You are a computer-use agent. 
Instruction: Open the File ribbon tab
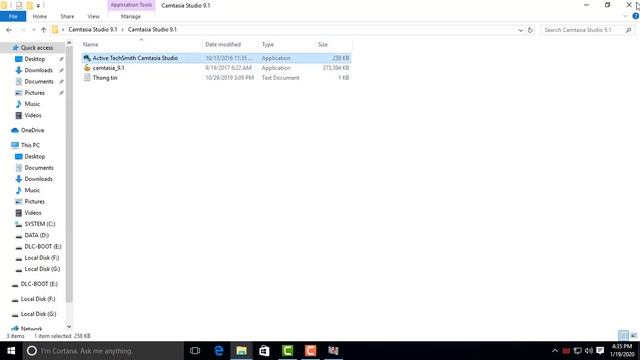coord(13,16)
